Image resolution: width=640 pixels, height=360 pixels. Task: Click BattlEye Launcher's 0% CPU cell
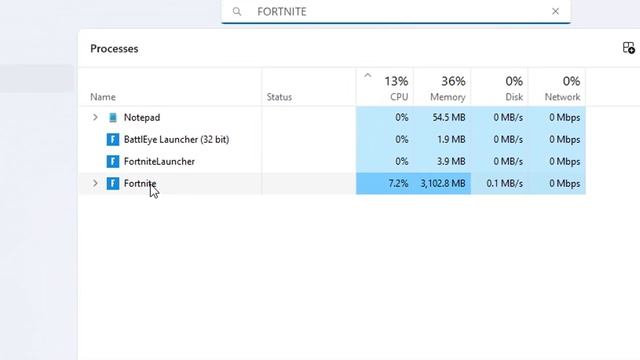coord(385,140)
